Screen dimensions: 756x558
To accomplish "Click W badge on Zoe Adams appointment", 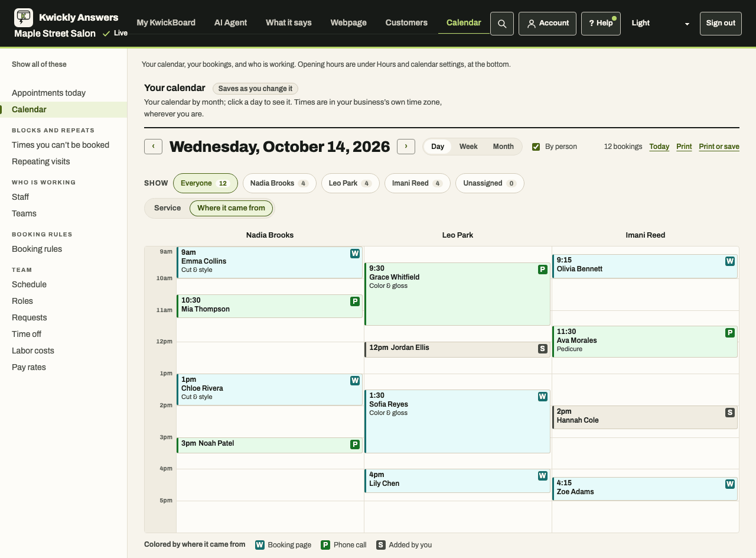I will (730, 484).
